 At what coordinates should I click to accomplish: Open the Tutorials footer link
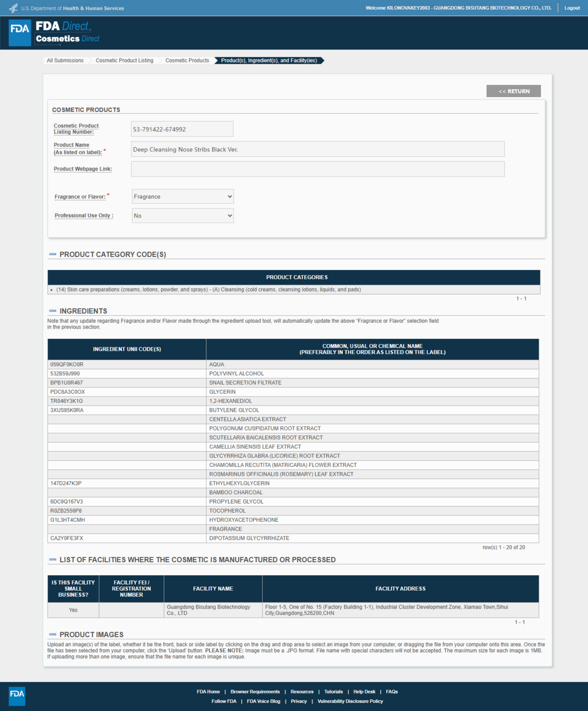click(x=333, y=691)
